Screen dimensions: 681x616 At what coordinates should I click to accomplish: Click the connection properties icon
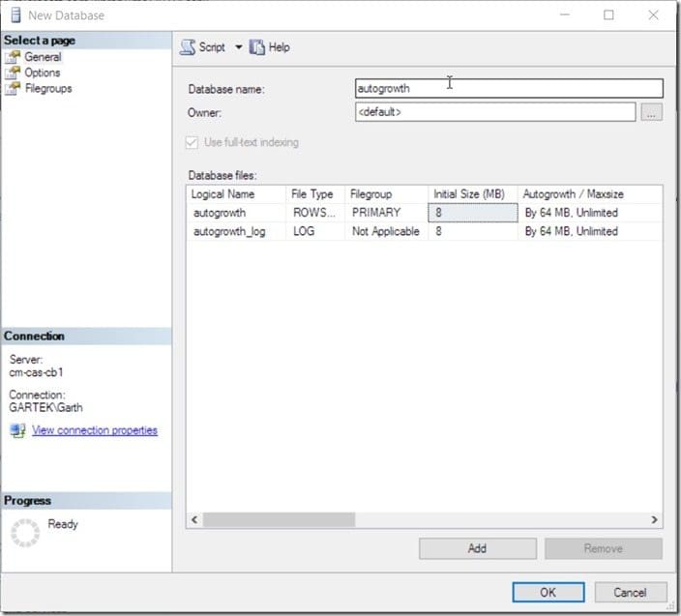17,430
